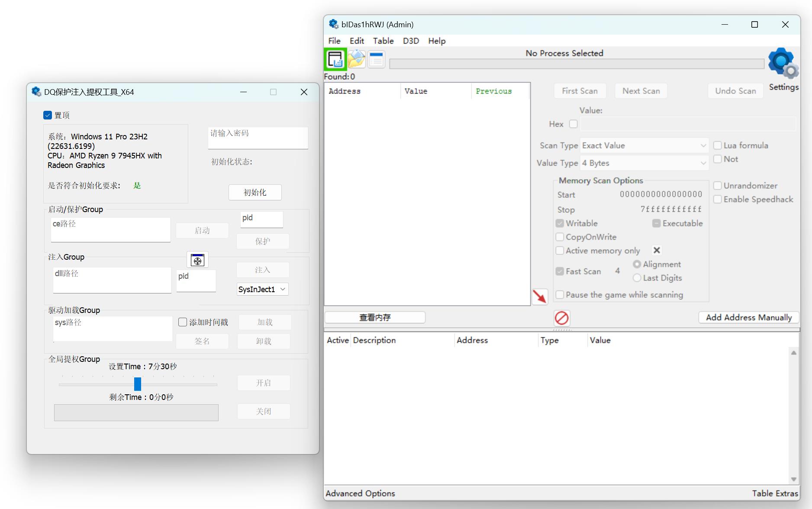Click Add Address Manually button

coord(749,317)
